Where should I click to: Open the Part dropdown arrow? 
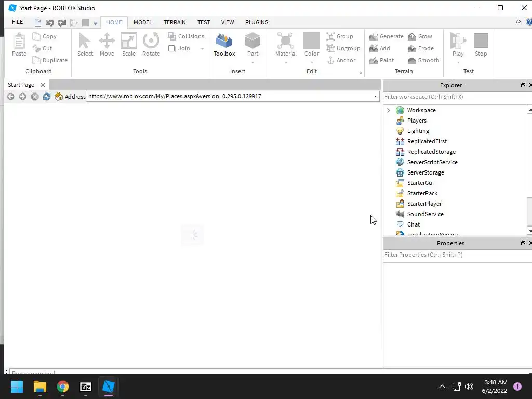252,62
